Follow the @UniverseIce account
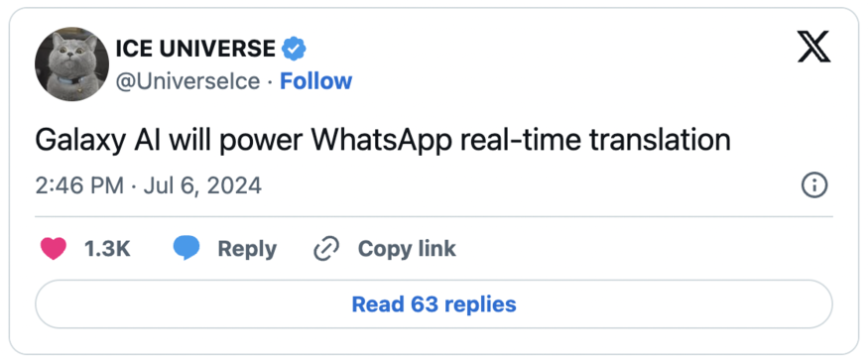Image resolution: width=868 pixels, height=359 pixels. coord(316,81)
